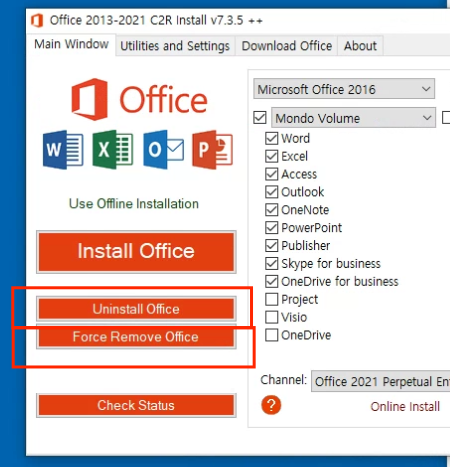Click the window title Office 2013-2021 C2R Install

156,21
